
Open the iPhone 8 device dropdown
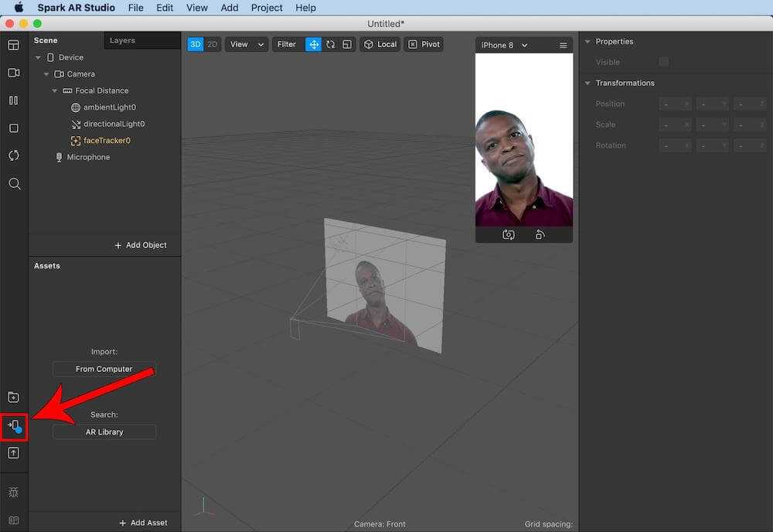[504, 46]
